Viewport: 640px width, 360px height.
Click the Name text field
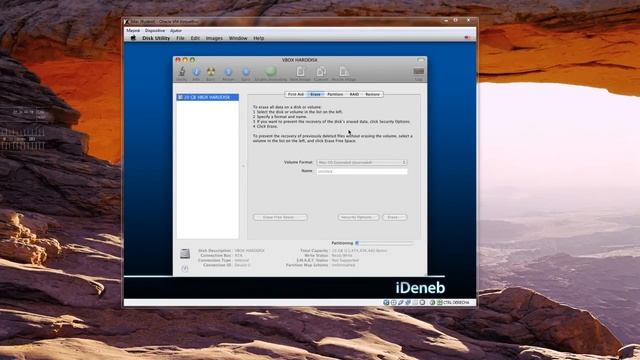[x=362, y=171]
